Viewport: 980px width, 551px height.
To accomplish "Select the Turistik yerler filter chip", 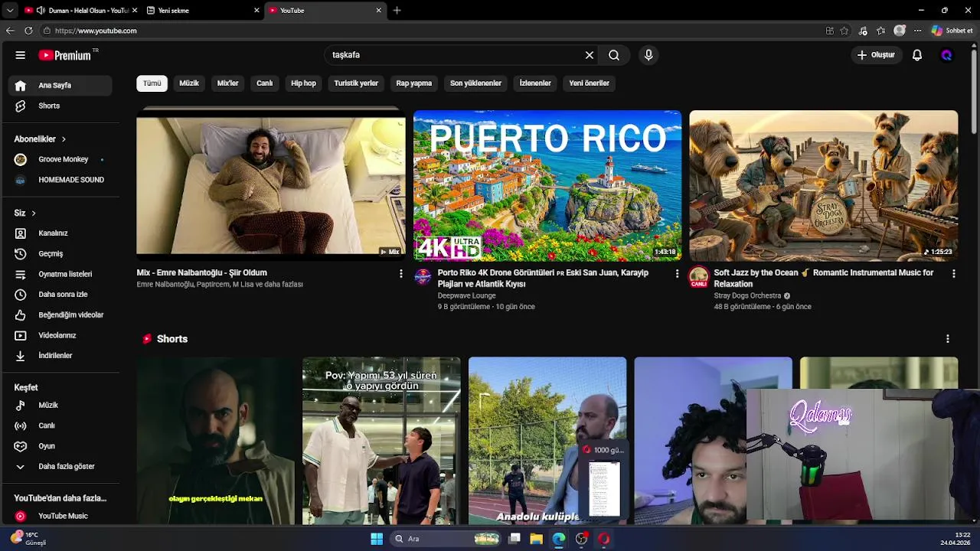I will [356, 83].
